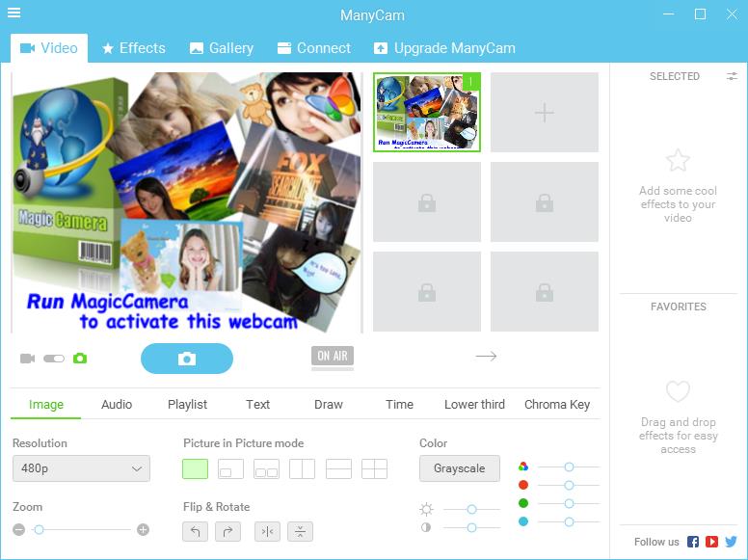The height and width of the screenshot is (560, 748).
Task: Open the Chroma Key tab
Action: point(557,405)
